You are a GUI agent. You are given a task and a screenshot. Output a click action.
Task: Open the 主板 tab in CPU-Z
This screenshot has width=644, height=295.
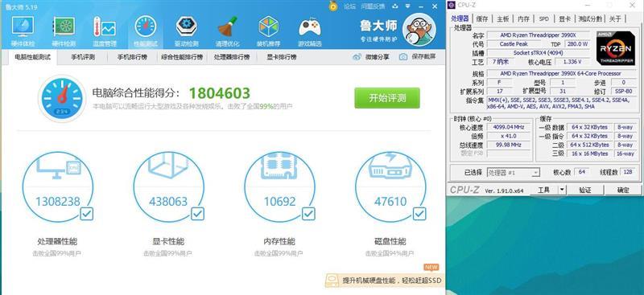coord(502,18)
